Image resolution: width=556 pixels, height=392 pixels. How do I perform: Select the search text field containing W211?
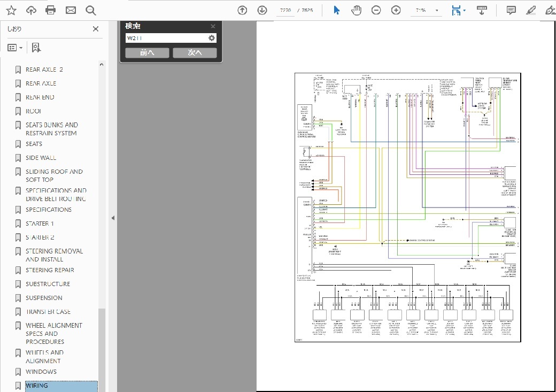click(x=166, y=38)
